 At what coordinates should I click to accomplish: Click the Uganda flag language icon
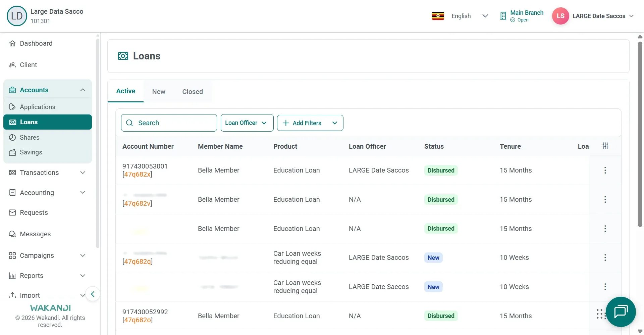coord(438,16)
